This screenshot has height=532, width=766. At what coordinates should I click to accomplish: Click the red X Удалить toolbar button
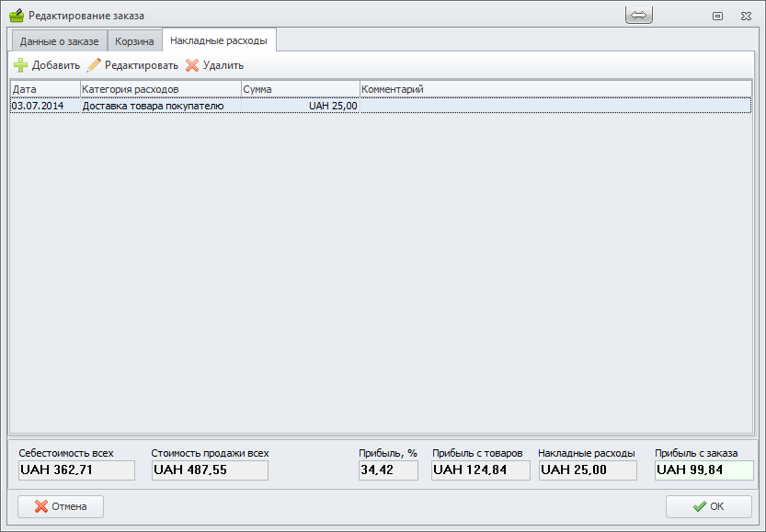click(214, 65)
